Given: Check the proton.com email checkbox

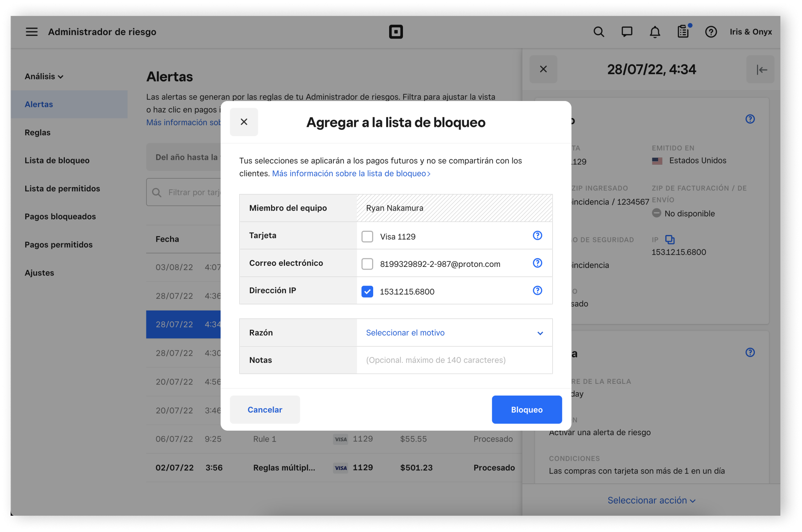Looking at the screenshot, I should 367,264.
